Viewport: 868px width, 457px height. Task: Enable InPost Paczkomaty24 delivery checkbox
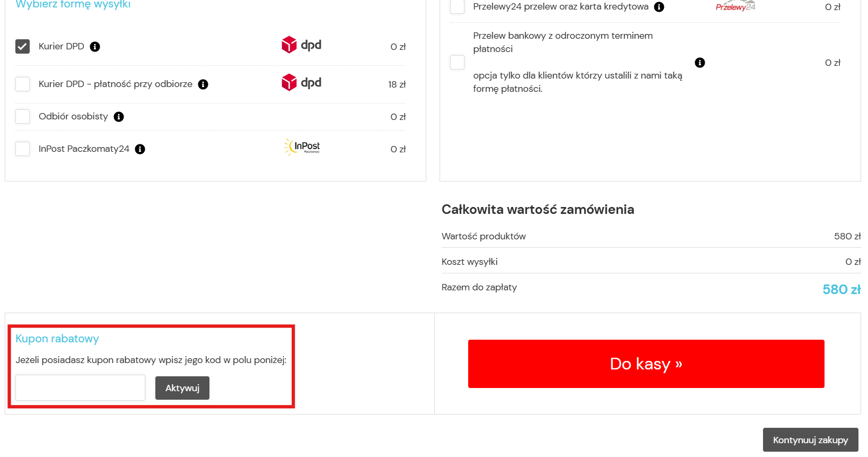(23, 149)
